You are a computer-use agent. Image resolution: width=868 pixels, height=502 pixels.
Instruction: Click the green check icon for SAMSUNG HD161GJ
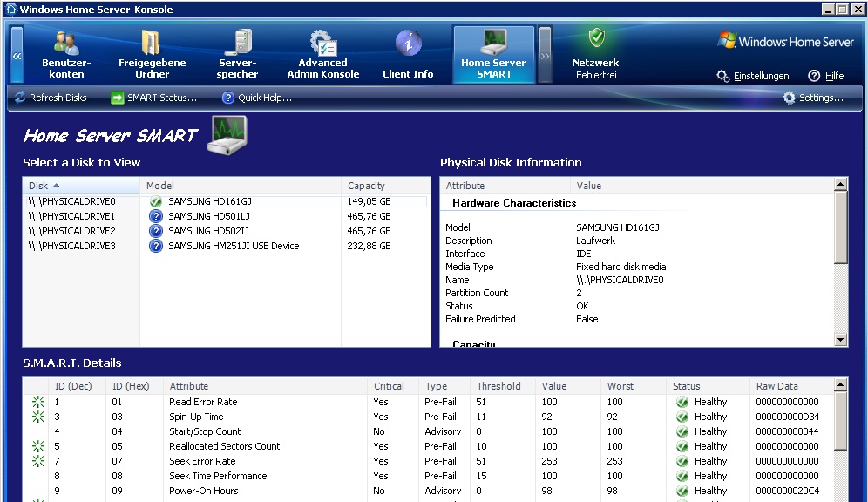pyautogui.click(x=156, y=201)
